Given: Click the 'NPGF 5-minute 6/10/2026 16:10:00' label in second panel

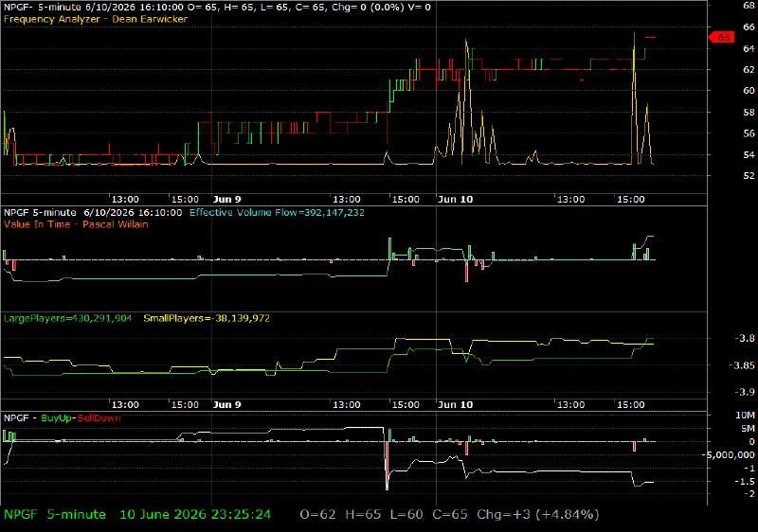Looking at the screenshot, I should coord(93,213).
